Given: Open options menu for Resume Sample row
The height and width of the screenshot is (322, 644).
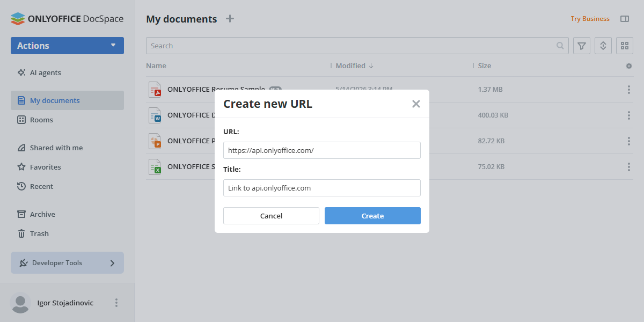Looking at the screenshot, I should tap(629, 90).
